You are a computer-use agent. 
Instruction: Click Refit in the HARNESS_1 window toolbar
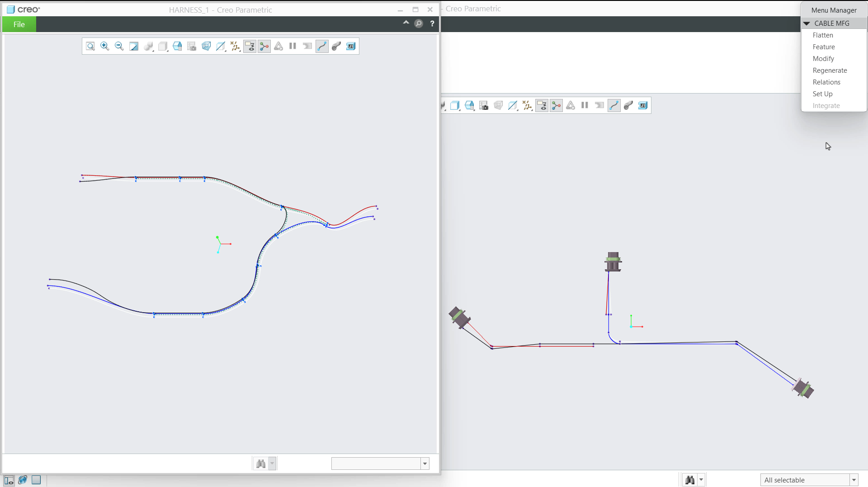click(90, 46)
